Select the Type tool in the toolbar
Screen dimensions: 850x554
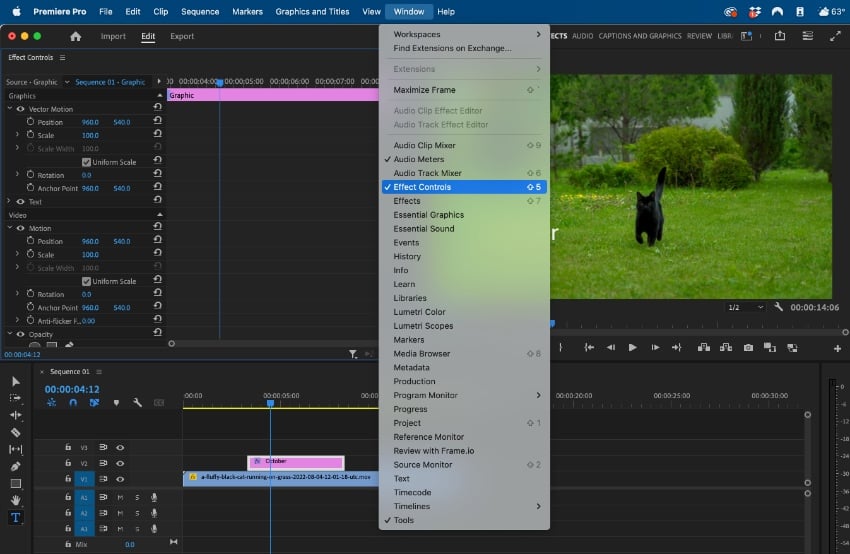click(x=15, y=518)
